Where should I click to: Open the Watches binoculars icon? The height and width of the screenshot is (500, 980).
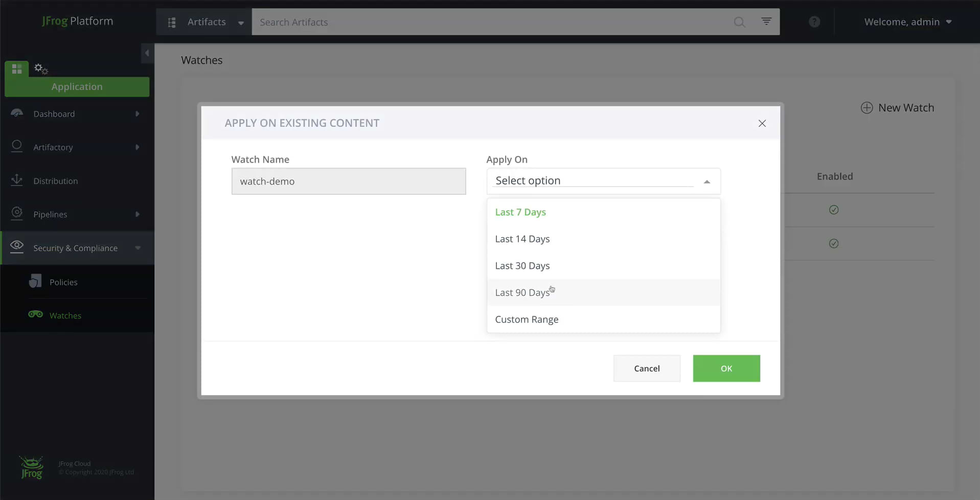click(x=35, y=314)
